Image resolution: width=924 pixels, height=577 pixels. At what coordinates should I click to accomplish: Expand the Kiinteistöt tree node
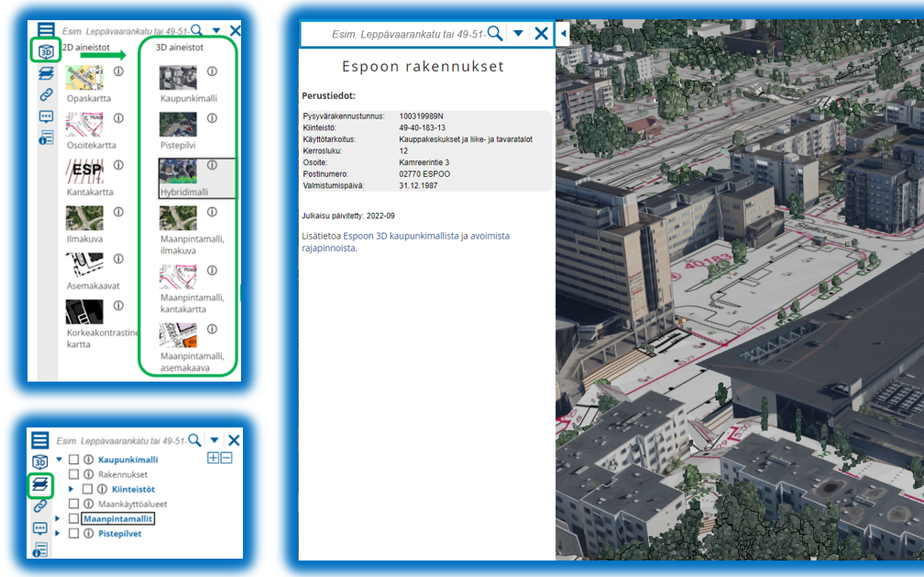pos(71,489)
